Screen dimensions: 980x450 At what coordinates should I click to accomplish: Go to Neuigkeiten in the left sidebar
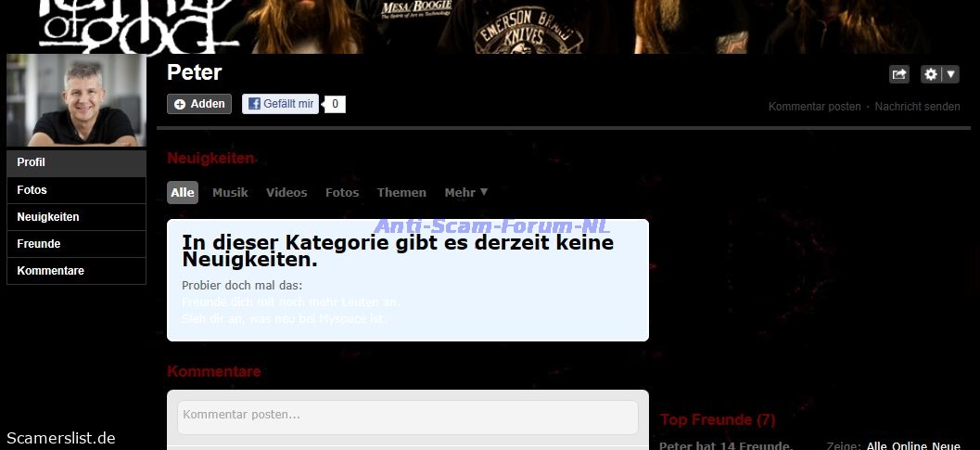coord(76,217)
